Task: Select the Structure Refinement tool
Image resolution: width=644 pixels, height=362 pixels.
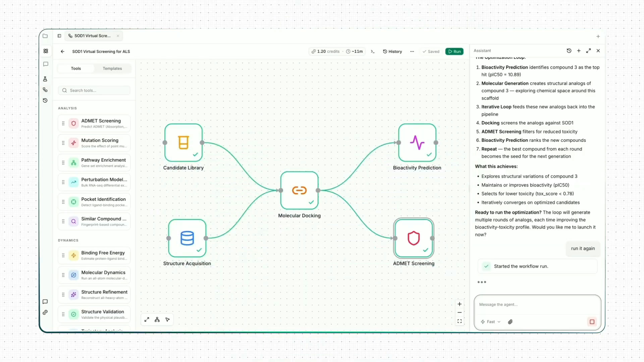Action: pos(94,295)
